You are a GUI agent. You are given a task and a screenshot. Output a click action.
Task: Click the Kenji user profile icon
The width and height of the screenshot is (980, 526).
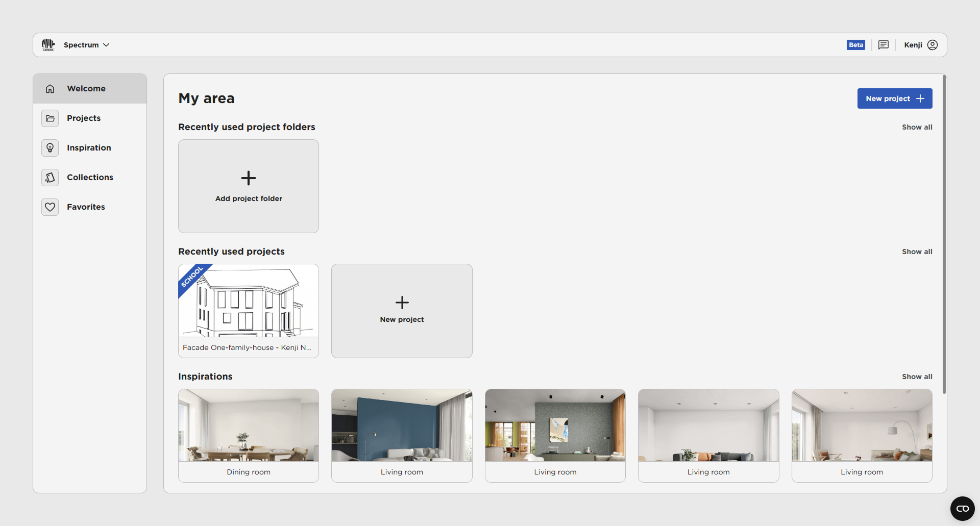tap(933, 45)
